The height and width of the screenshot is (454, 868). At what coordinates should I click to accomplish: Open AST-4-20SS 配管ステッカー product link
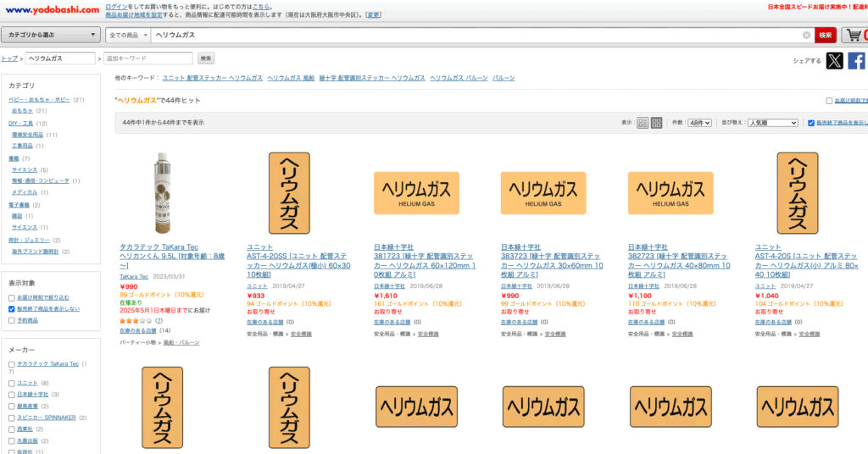click(x=298, y=260)
